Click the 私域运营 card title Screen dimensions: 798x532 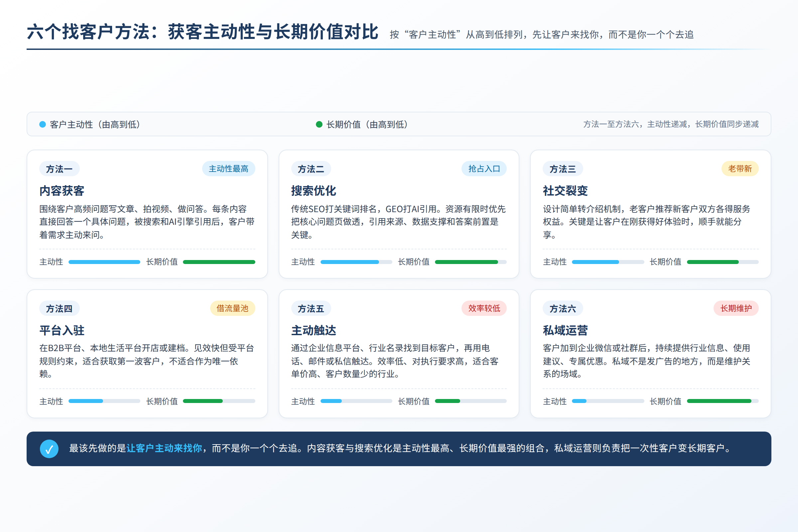tap(565, 330)
